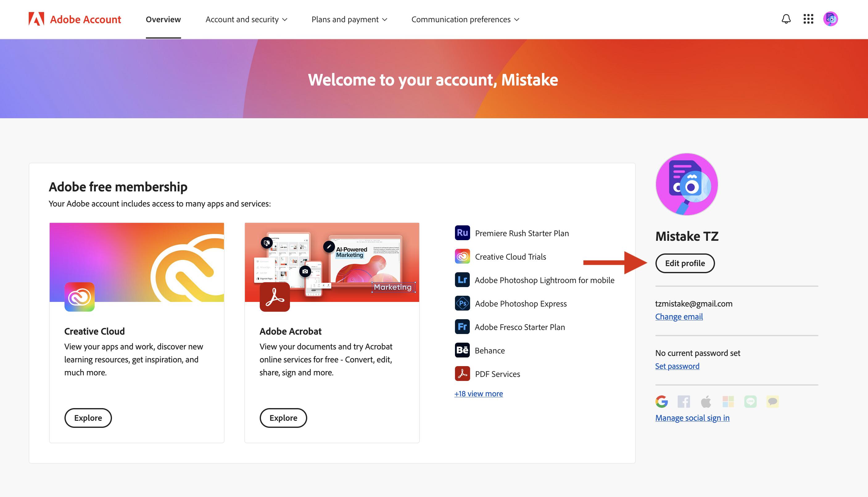The width and height of the screenshot is (868, 497).
Task: Select the Creative Cloud Trials text
Action: 510,257
